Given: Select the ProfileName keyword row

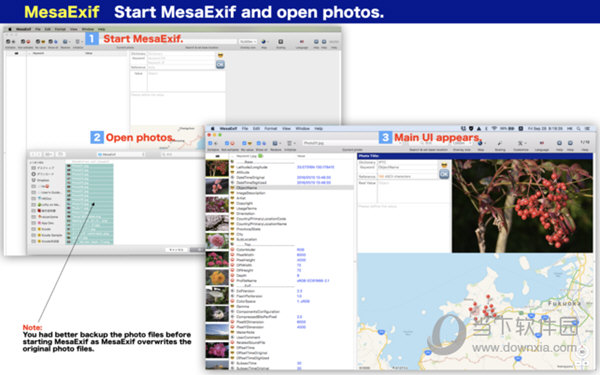Looking at the screenshot, I should (291, 280).
